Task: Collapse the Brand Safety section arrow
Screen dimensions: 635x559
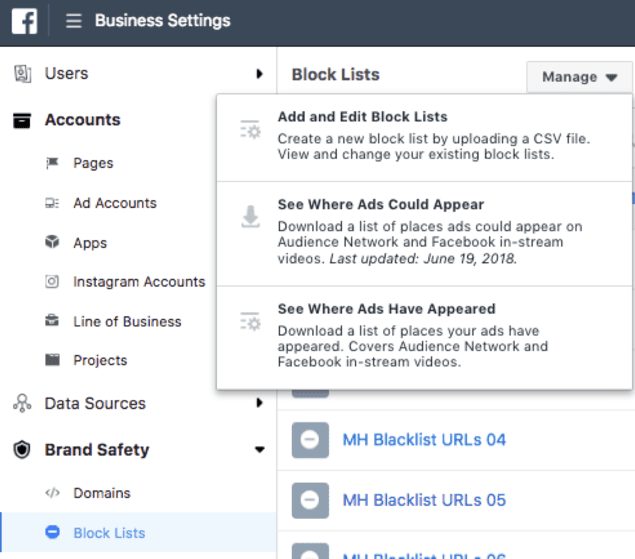Action: (x=259, y=450)
